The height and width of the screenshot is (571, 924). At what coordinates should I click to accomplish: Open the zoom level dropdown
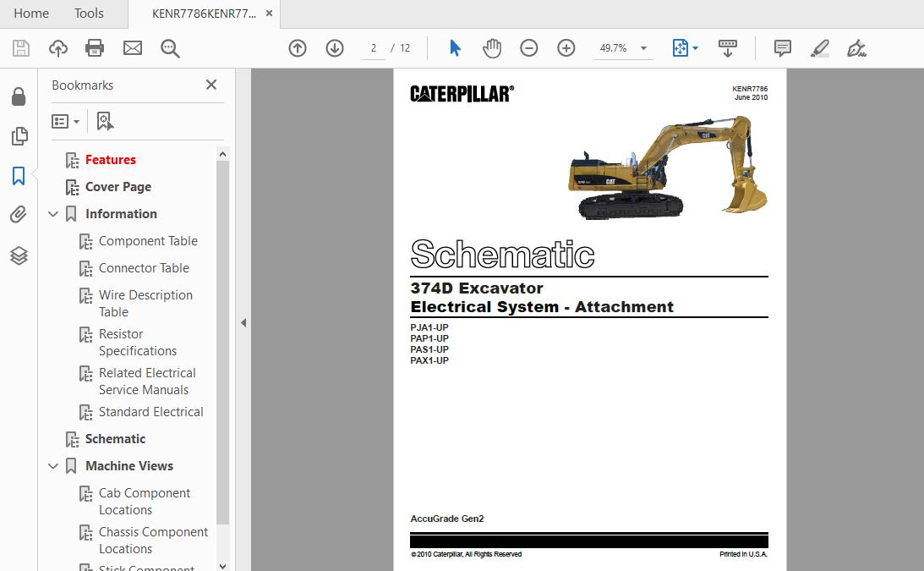[643, 48]
